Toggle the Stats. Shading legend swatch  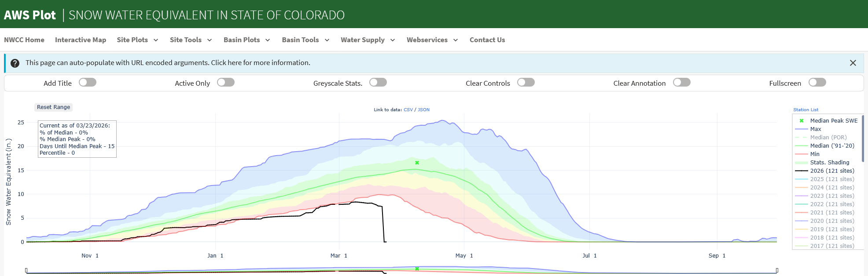802,163
